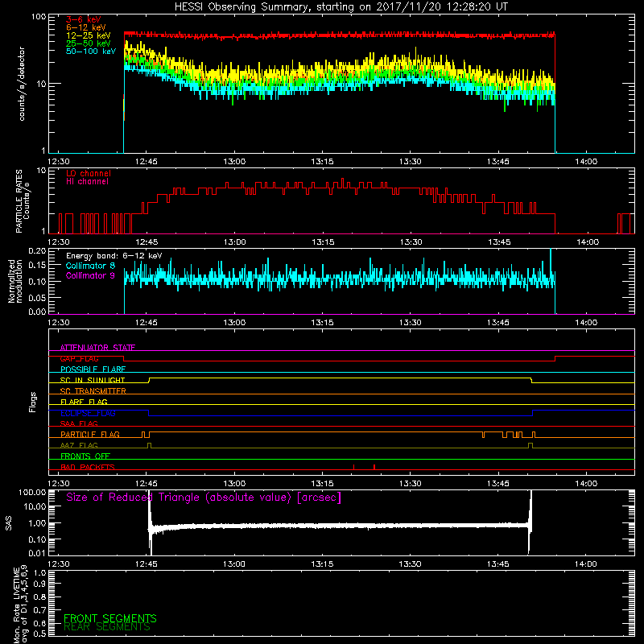
Task: Click the FRONT SEGMENTS legend label
Action: point(110,618)
